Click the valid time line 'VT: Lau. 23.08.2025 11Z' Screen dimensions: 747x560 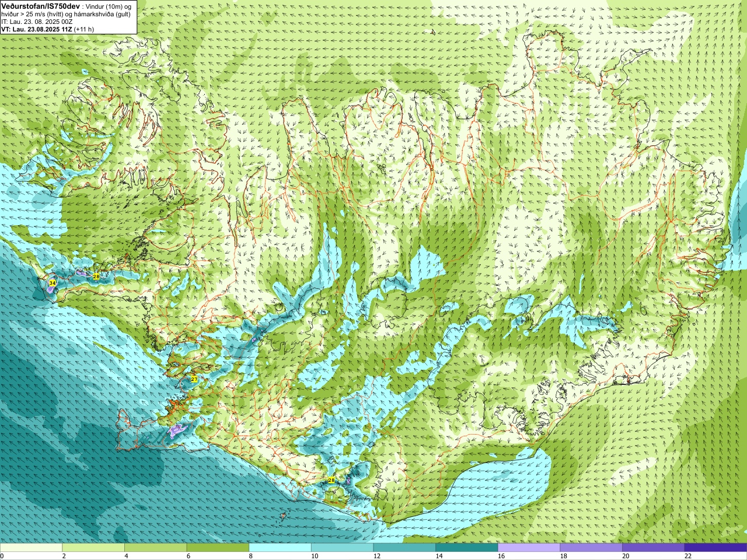(37, 29)
